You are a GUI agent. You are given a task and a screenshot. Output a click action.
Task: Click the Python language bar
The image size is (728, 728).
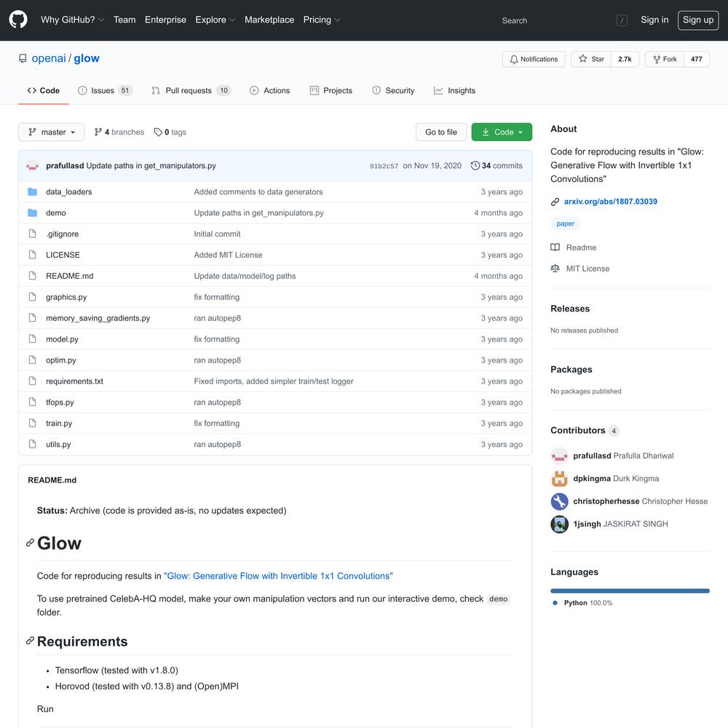pos(630,590)
